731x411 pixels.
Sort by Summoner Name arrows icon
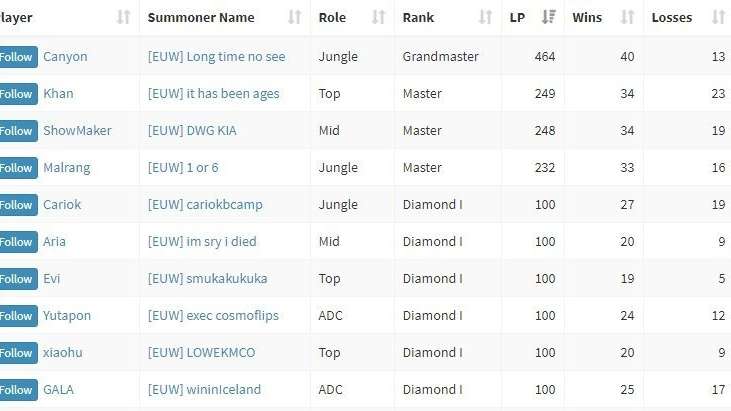pyautogui.click(x=295, y=18)
